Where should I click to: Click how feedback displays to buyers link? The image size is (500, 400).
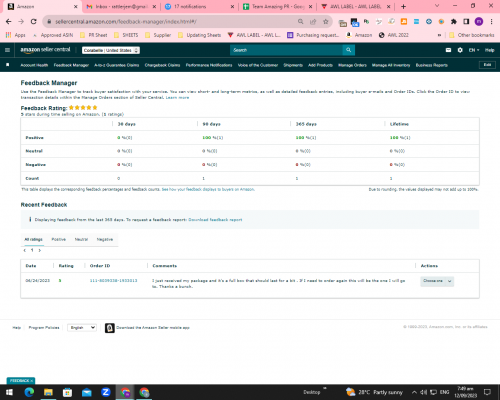pyautogui.click(x=208, y=189)
